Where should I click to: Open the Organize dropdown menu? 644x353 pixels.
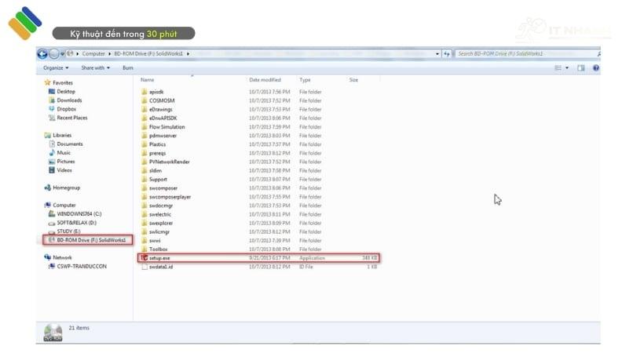point(57,68)
